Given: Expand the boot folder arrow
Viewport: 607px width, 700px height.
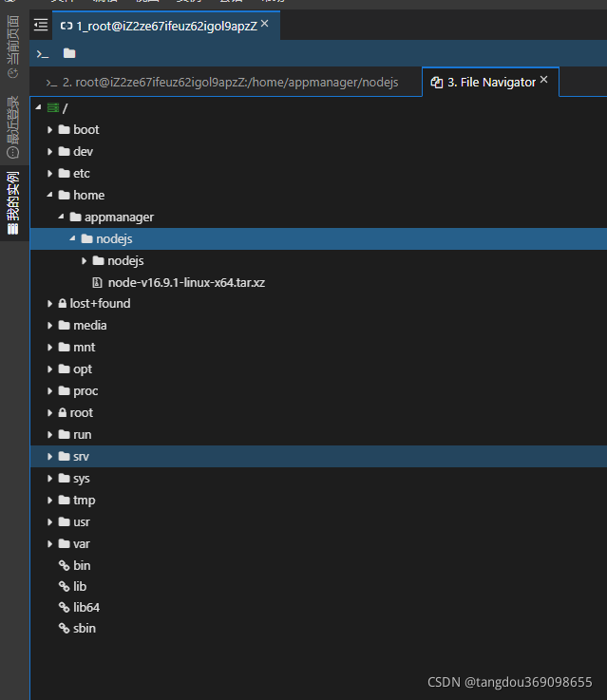Looking at the screenshot, I should (50, 130).
